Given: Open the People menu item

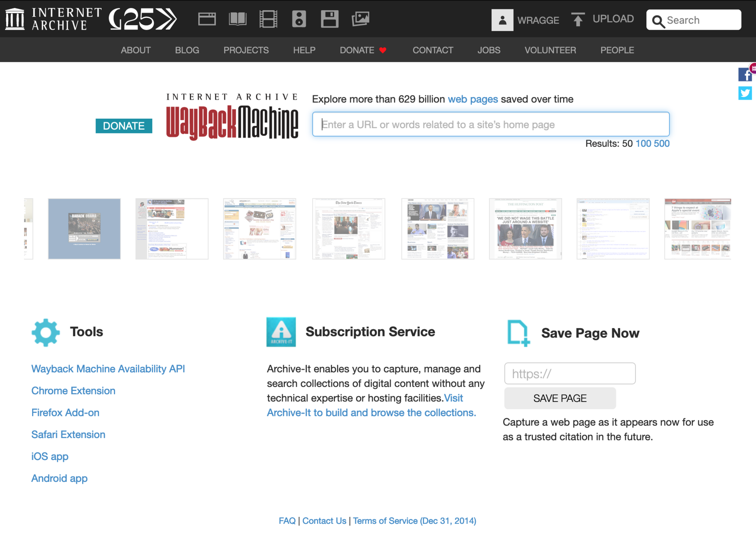Looking at the screenshot, I should tap(617, 50).
